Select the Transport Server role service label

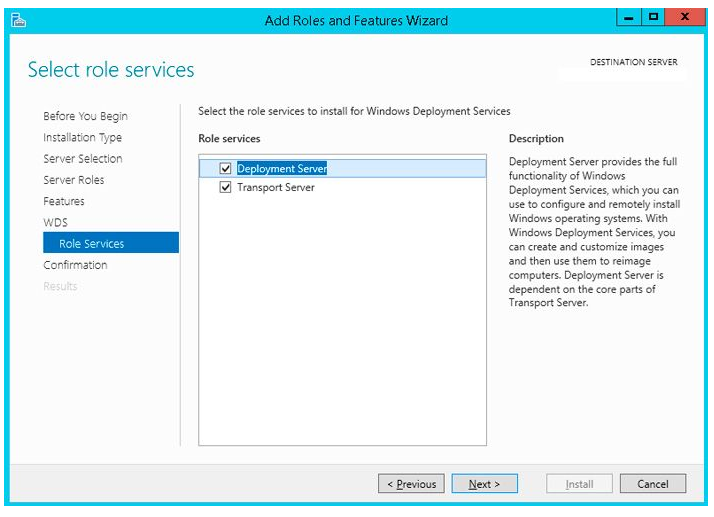275,187
